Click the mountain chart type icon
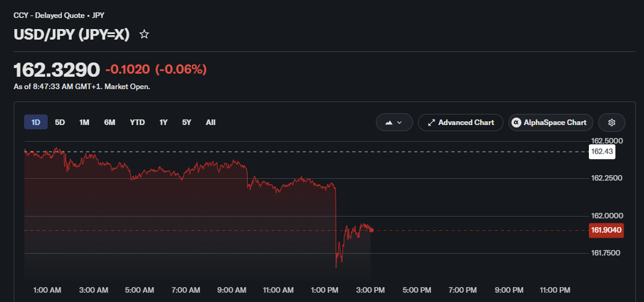This screenshot has height=302, width=644. coord(388,123)
